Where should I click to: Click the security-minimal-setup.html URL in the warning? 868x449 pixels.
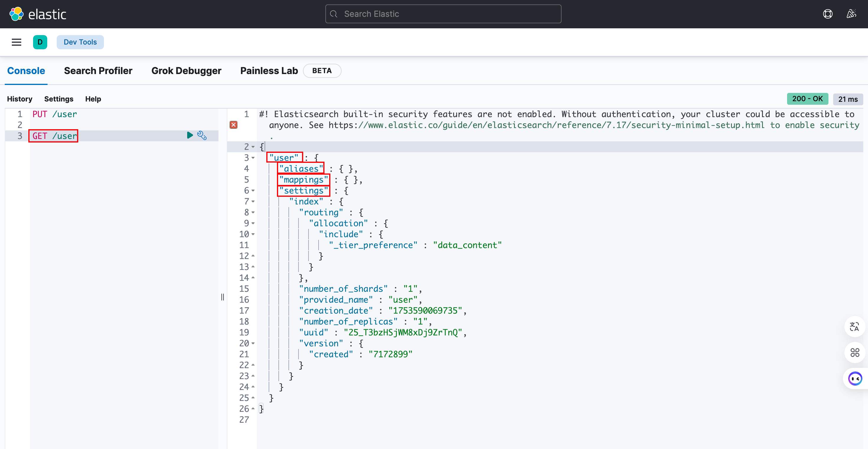click(x=546, y=125)
